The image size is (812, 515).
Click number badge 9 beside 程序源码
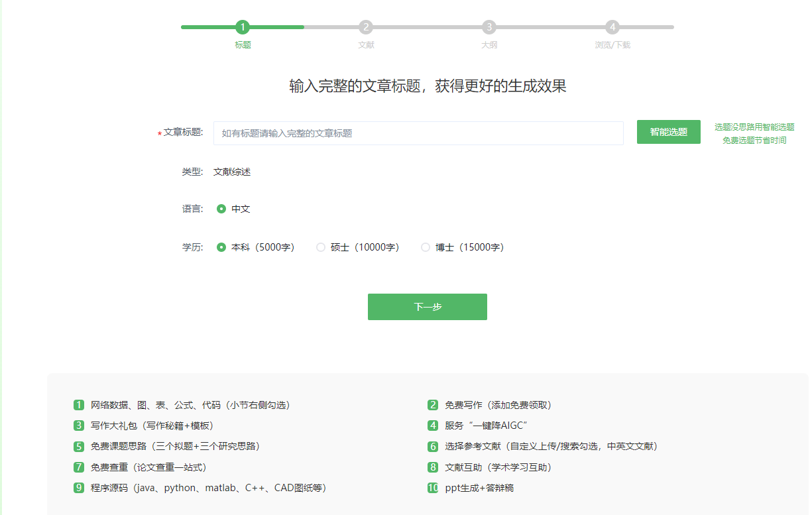tap(79, 488)
